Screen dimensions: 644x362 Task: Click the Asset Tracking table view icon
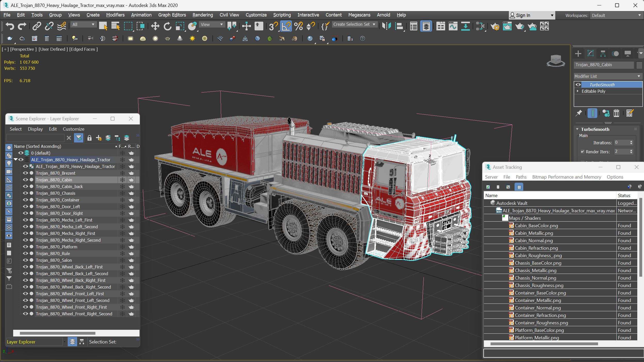[x=519, y=187]
